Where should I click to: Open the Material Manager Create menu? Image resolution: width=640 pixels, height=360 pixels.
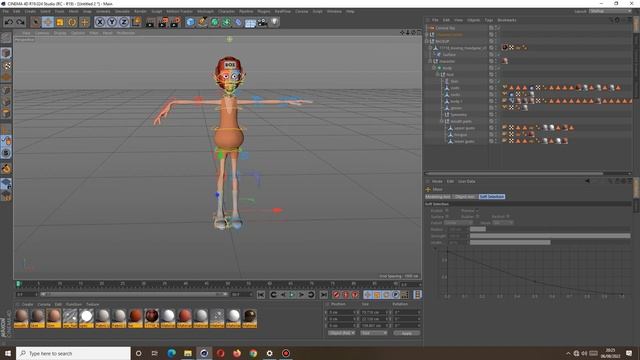tap(27, 304)
